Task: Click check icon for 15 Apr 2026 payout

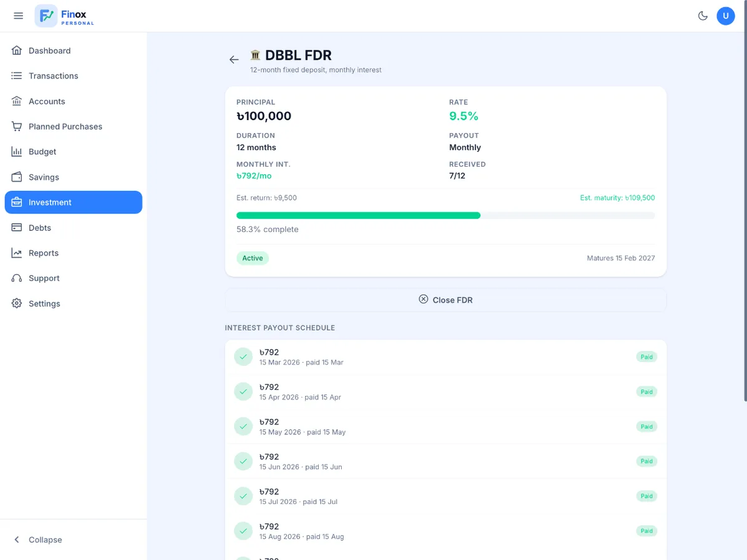Action: click(243, 392)
